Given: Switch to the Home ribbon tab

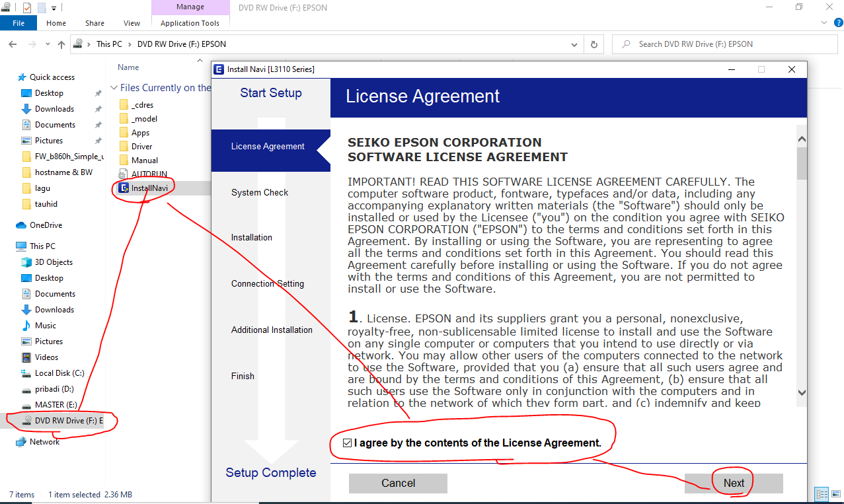Looking at the screenshot, I should [56, 23].
